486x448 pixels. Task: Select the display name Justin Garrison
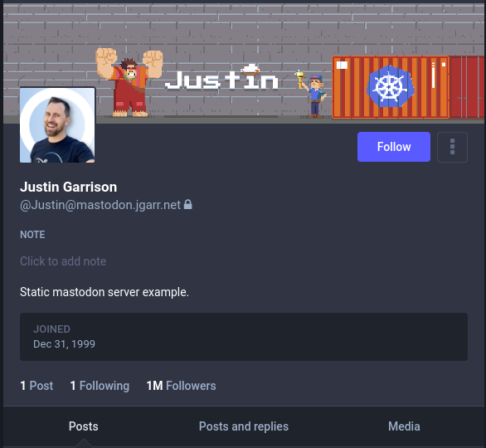69,187
